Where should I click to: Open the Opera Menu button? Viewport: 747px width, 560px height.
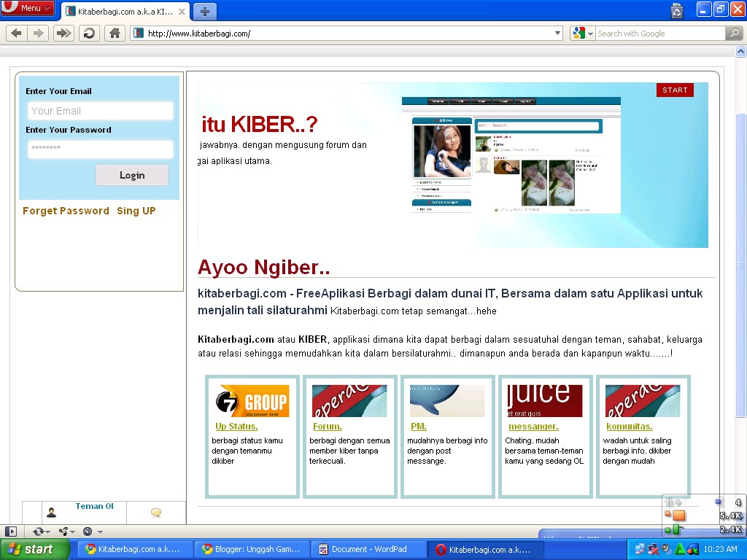tap(27, 8)
